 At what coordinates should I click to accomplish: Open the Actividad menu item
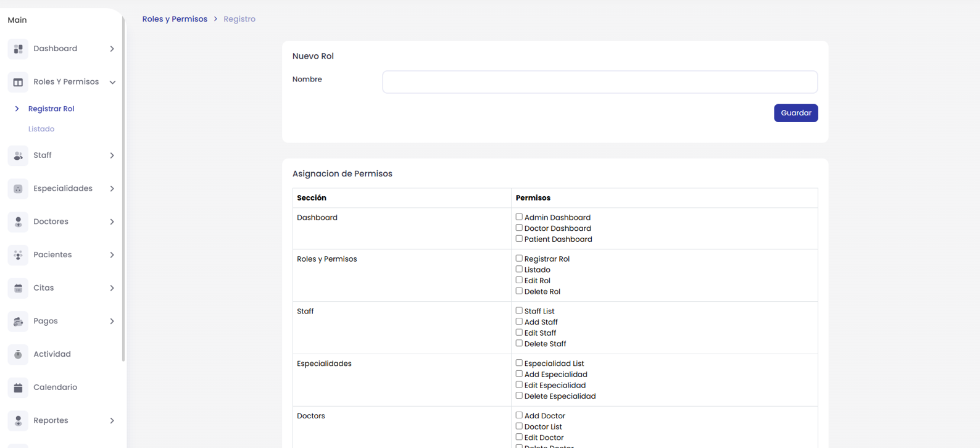pyautogui.click(x=52, y=354)
